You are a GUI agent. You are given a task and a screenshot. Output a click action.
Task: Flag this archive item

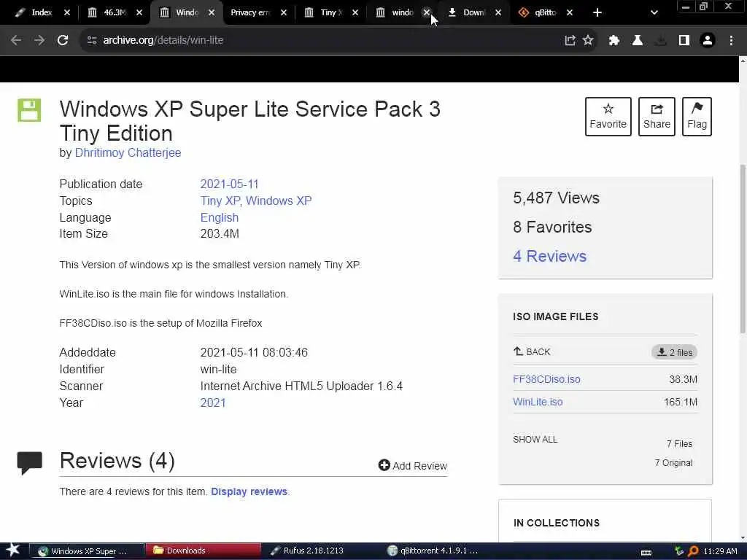point(697,117)
